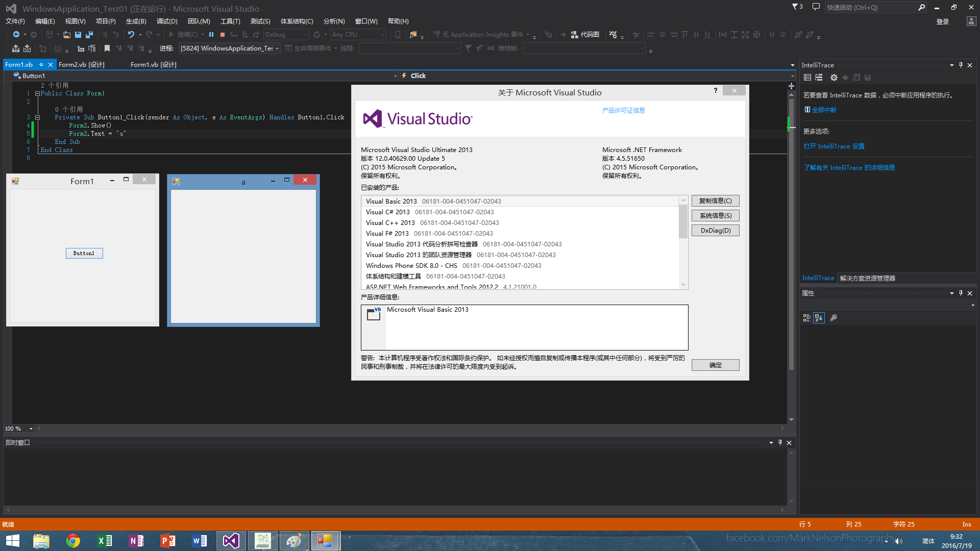980x551 pixels.
Task: Open the 帮助(H) menu
Action: pyautogui.click(x=398, y=21)
